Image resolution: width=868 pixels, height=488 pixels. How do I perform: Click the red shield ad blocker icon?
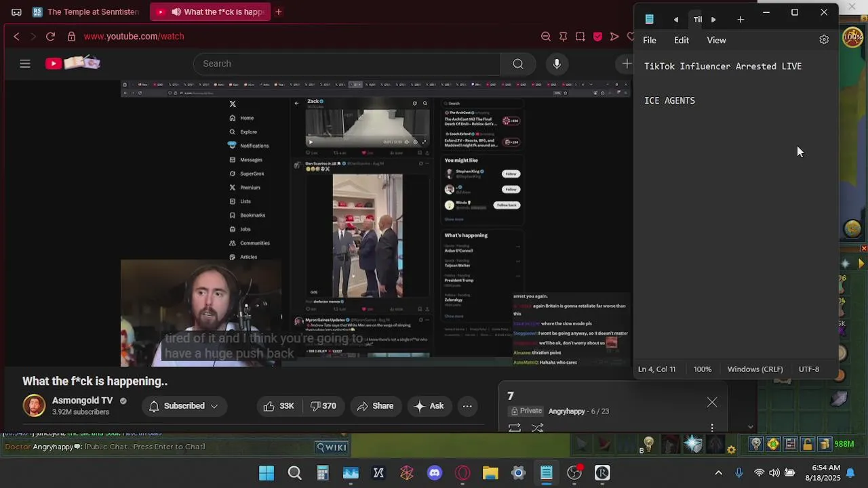point(597,37)
